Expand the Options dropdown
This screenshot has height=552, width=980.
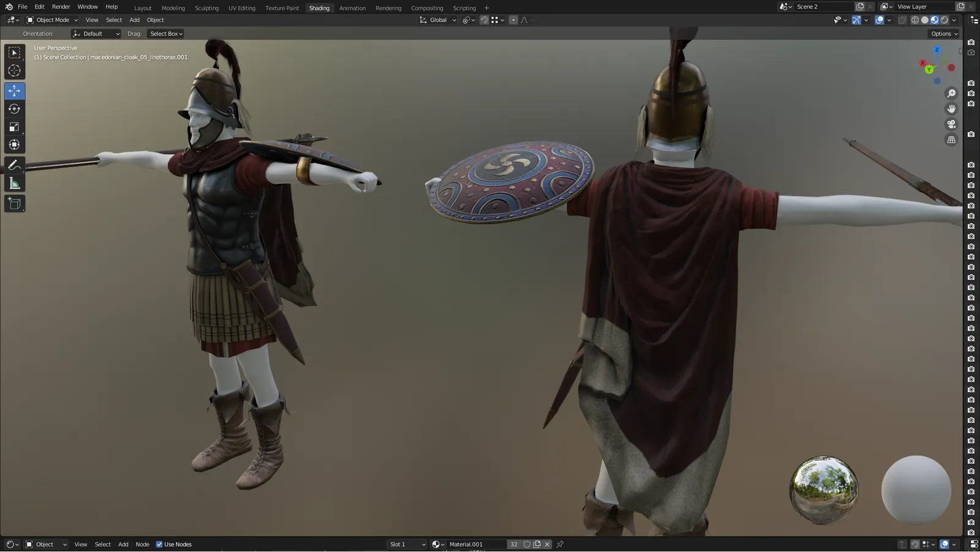coord(944,34)
